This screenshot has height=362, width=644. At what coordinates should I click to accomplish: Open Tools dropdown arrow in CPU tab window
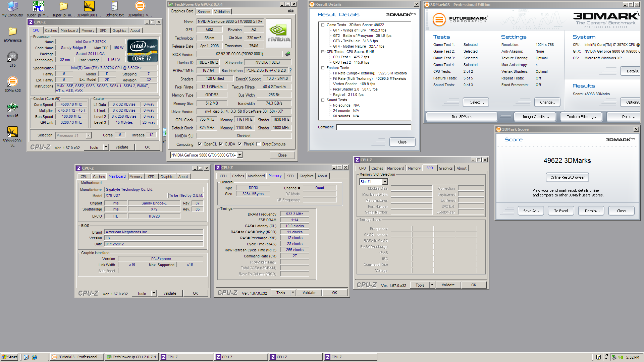106,147
